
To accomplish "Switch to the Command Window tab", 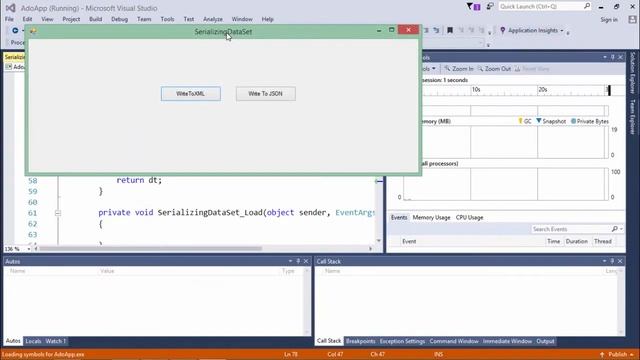I will click(x=454, y=341).
